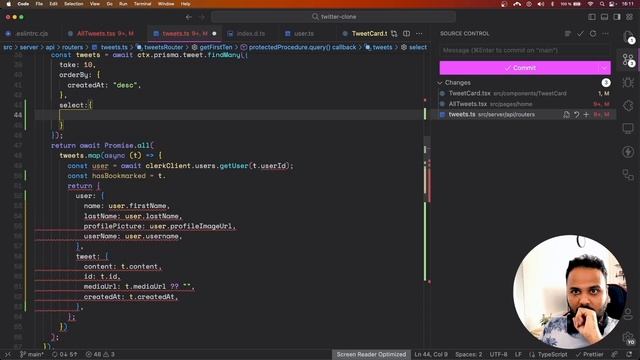Open the lightning bolt activity bar icon
Image resolution: width=640 pixels, height=360 pixels.
628,152
